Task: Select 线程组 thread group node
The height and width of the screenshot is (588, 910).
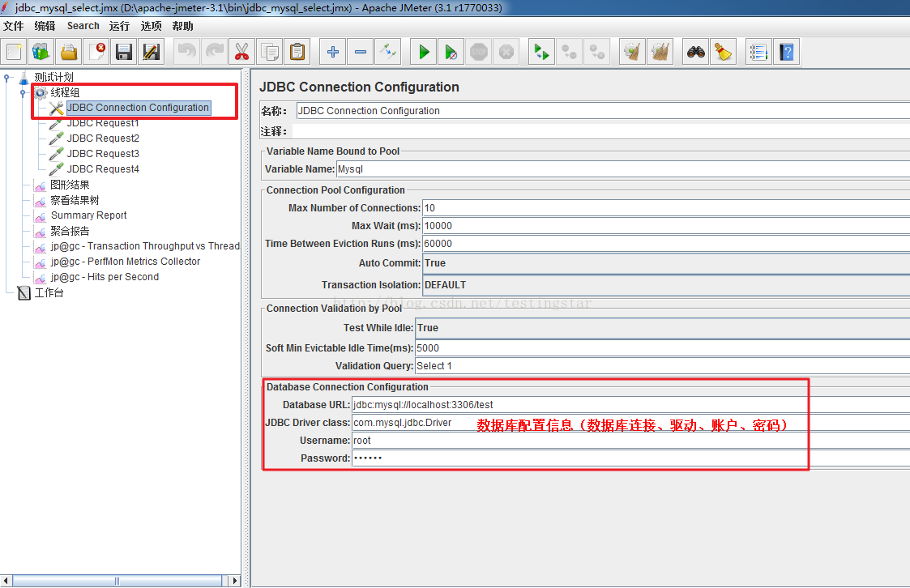Action: [64, 93]
